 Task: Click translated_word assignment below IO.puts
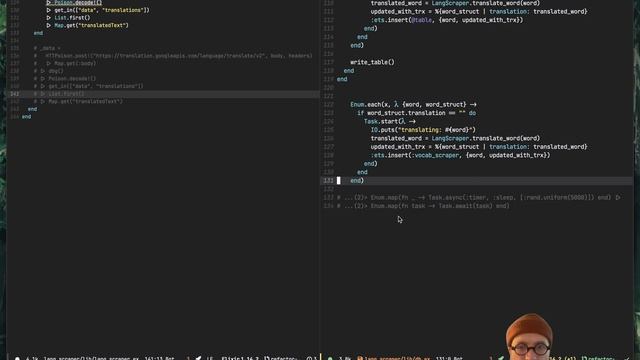pos(455,138)
